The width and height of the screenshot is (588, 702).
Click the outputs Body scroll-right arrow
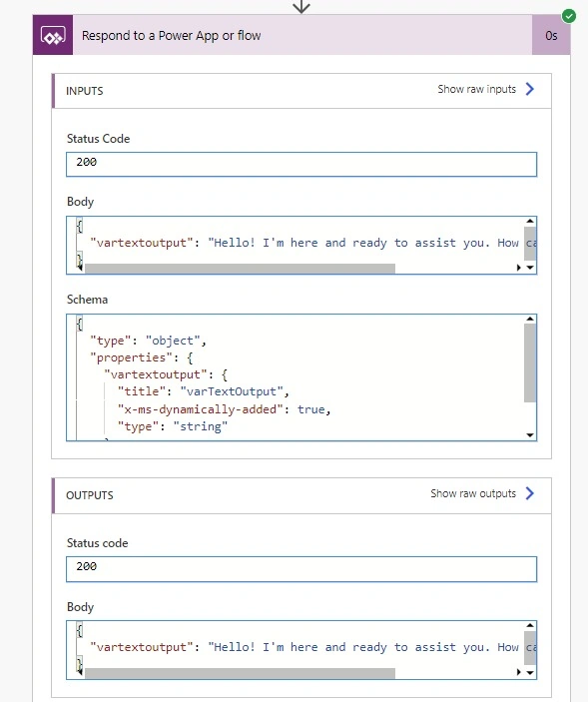[x=519, y=672]
